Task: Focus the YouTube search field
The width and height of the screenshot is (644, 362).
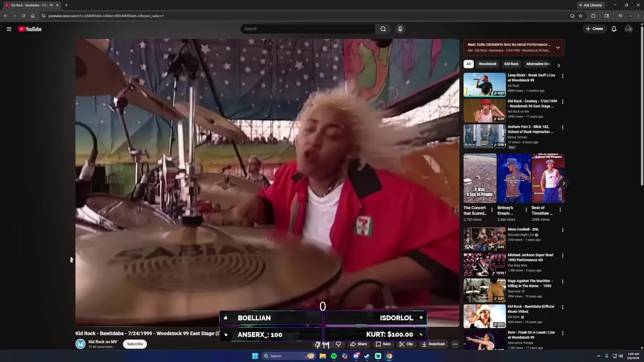Action: coord(308,29)
